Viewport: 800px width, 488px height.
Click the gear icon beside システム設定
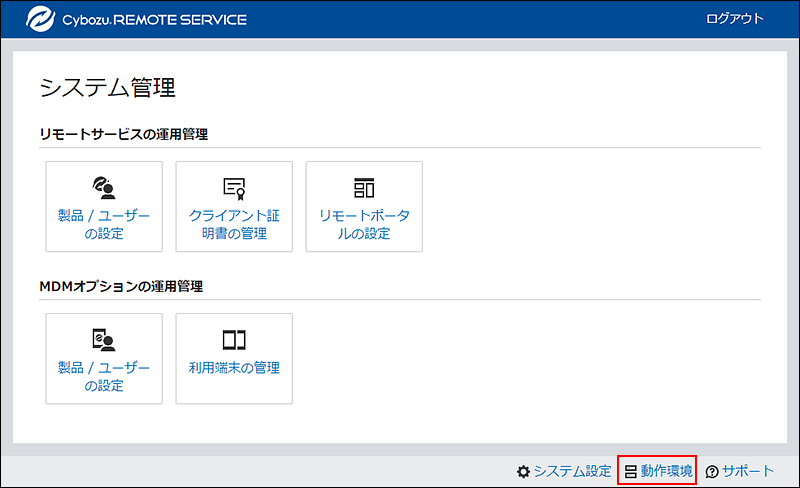pos(523,471)
